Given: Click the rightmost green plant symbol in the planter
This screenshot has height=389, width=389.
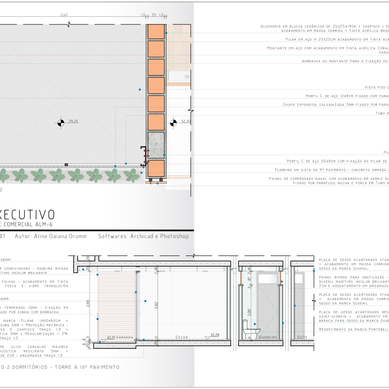Looking at the screenshot, I should coord(132,175).
